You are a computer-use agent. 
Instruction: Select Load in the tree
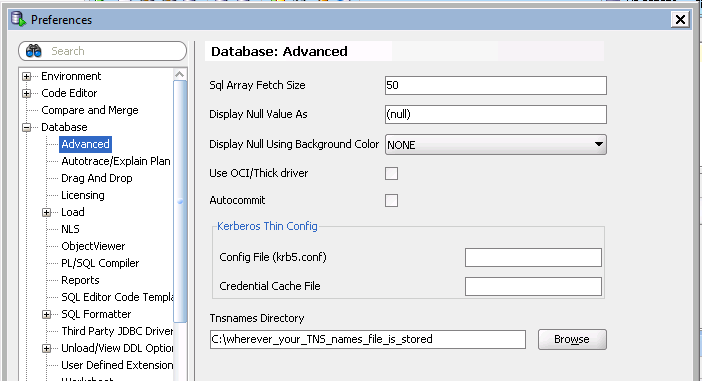73,212
